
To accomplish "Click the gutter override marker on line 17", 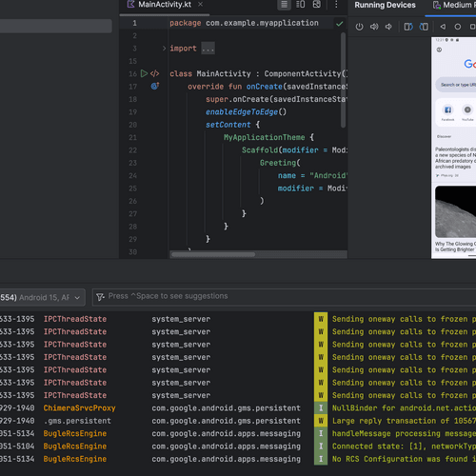I will coord(155,86).
